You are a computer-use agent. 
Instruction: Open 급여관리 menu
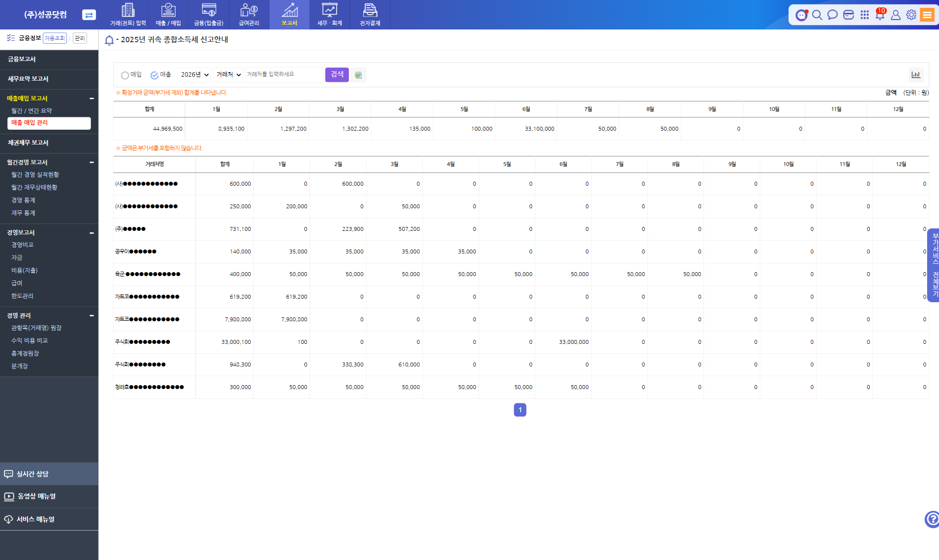click(x=249, y=15)
